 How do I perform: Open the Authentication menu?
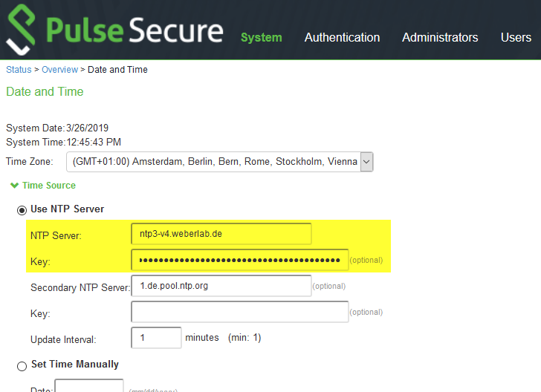click(x=342, y=37)
